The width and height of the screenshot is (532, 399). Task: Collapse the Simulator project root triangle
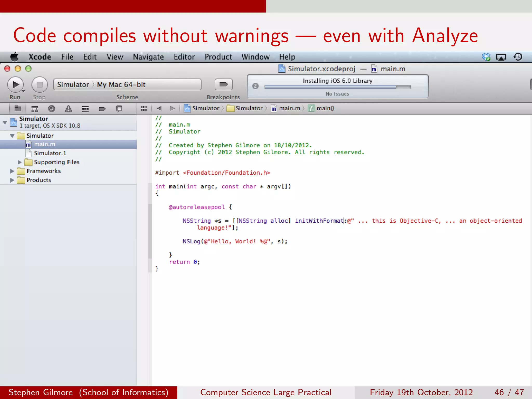[x=5, y=122]
